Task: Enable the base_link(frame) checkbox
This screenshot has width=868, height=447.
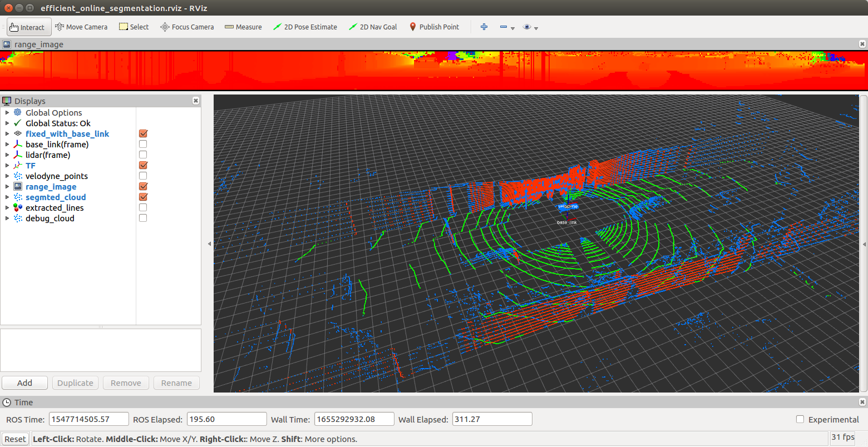Action: pos(143,144)
